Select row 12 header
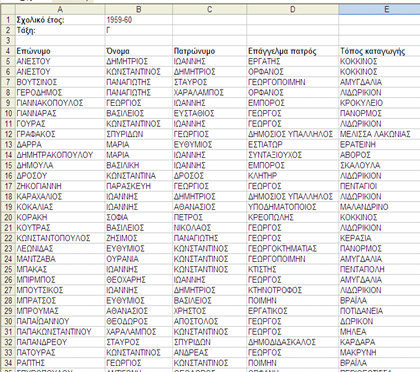The height and width of the screenshot is (372, 420). [8, 134]
